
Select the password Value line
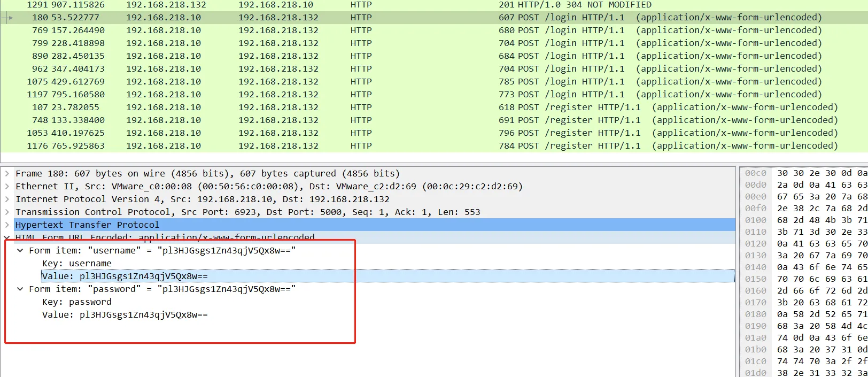point(125,315)
